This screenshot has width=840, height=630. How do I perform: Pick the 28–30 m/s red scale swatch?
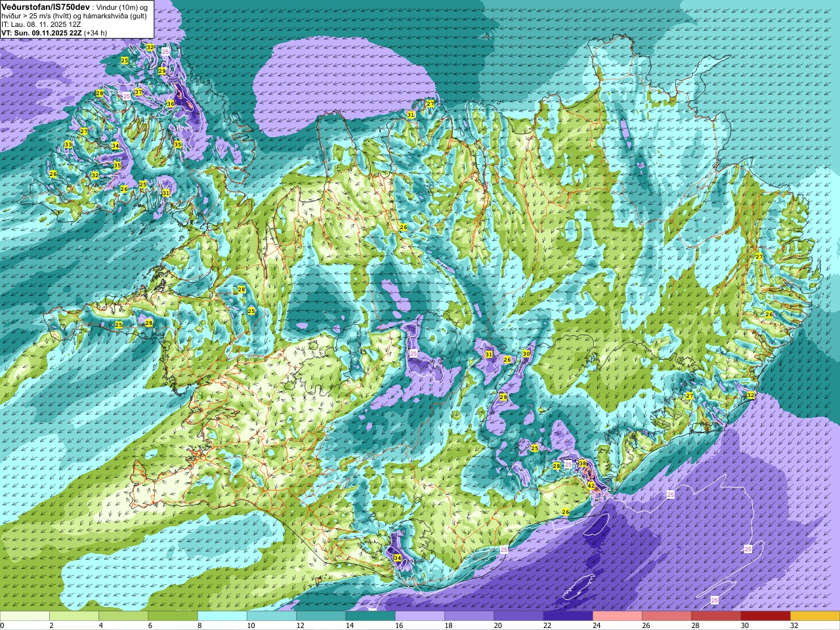pyautogui.click(x=716, y=616)
